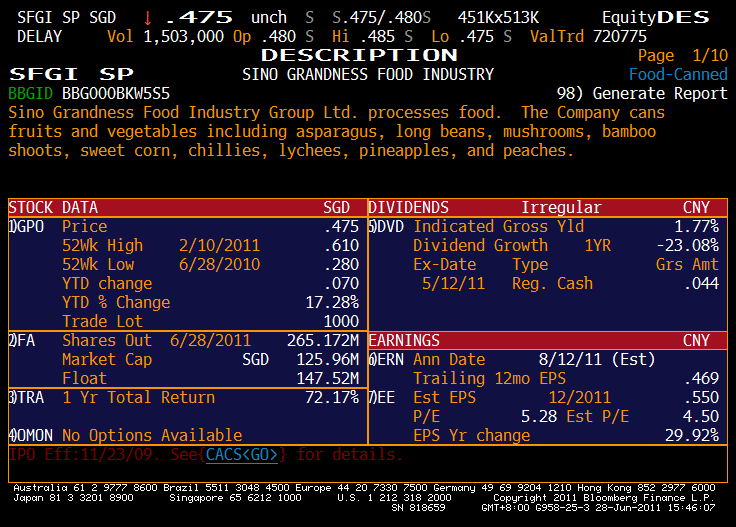Viewport: 736px width, 527px height.
Task: Click the 52Wk Low date 6/28/2010
Action: (219, 265)
